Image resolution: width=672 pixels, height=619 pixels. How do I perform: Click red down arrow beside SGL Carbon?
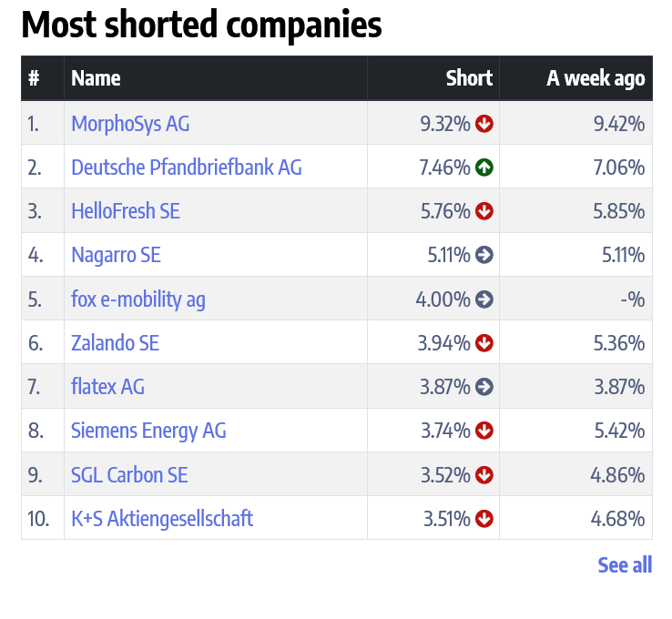coord(484,475)
